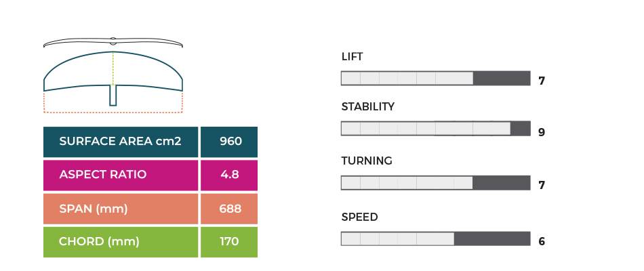
Task: Select the 688 span value cell
Action: pyautogui.click(x=229, y=209)
